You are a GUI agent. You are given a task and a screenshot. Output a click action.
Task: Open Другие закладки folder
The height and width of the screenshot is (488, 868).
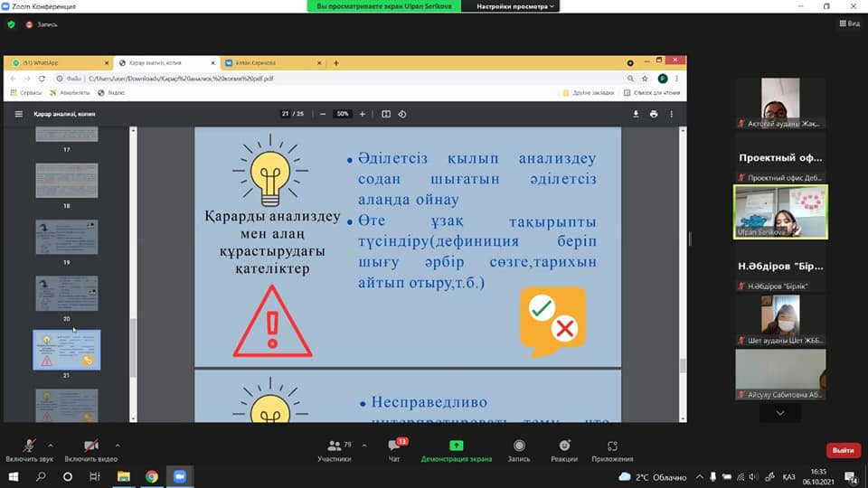coord(588,93)
